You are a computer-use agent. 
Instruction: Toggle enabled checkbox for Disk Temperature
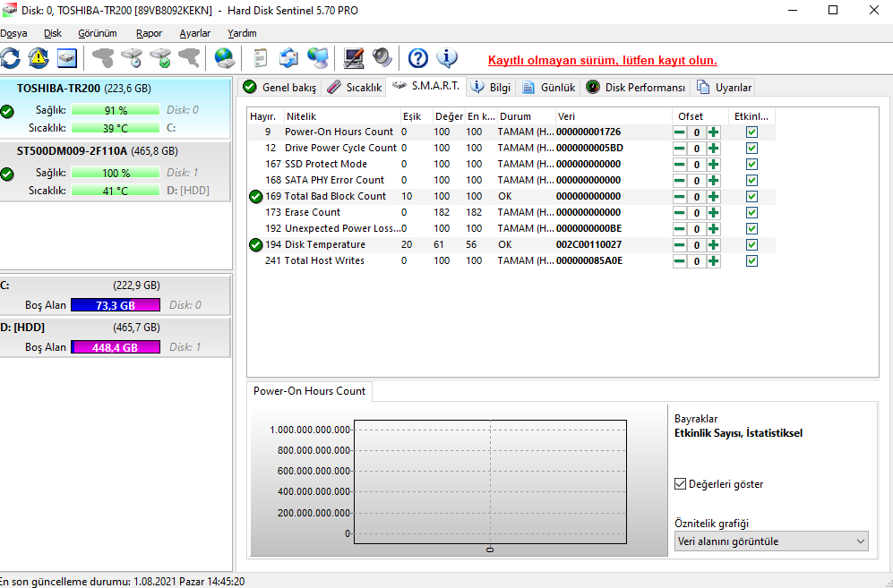(751, 244)
